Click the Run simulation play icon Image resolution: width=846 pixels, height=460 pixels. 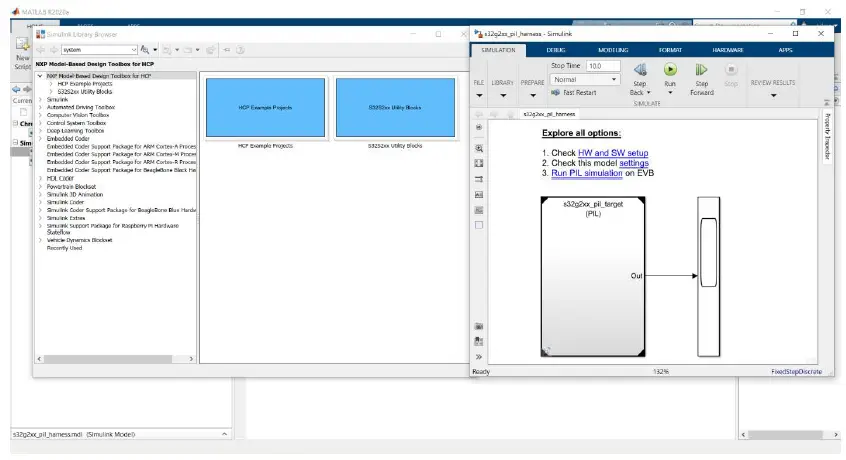click(670, 70)
